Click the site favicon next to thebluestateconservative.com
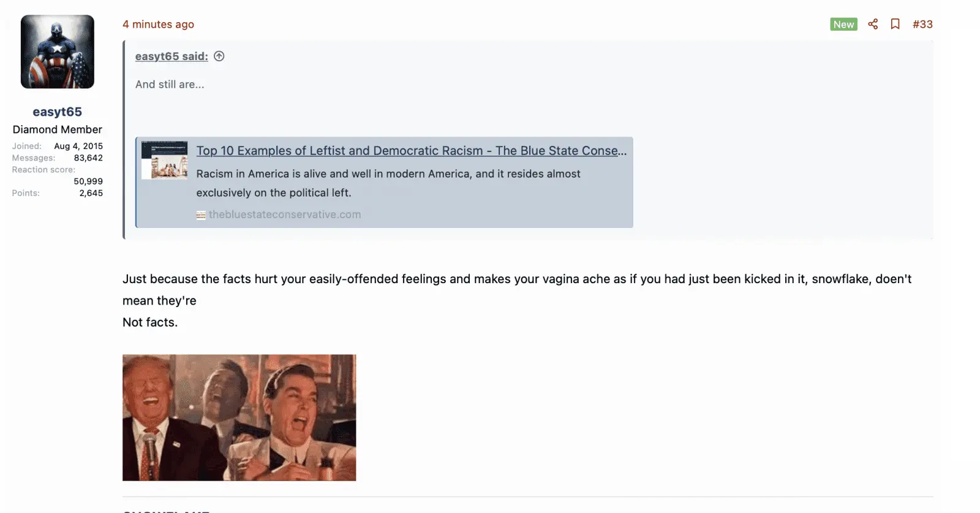This screenshot has height=513, width=980. click(201, 215)
